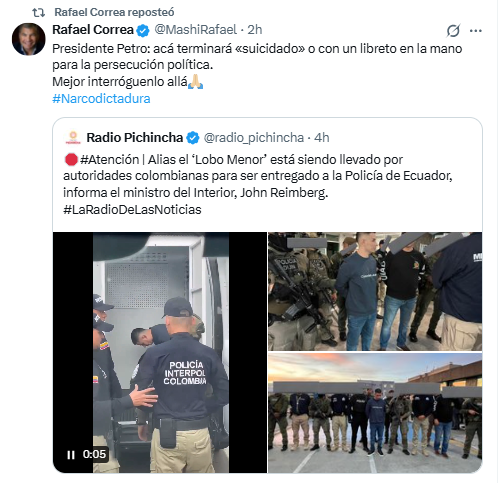Open the top-right photo of the detained man

(x=375, y=291)
